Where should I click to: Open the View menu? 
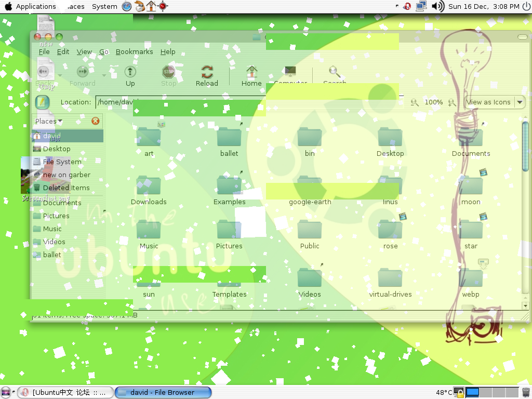pos(84,51)
